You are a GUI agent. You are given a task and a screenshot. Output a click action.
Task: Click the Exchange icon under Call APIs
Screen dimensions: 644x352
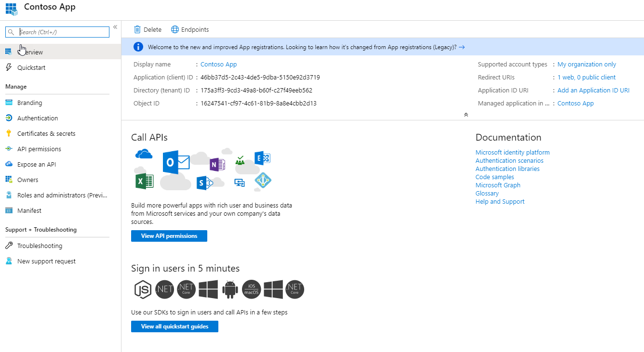(x=263, y=158)
